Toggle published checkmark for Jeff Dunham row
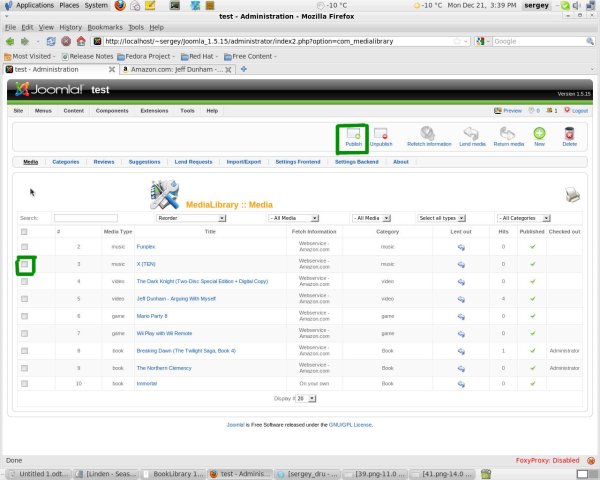The image size is (600, 480). [x=532, y=299]
